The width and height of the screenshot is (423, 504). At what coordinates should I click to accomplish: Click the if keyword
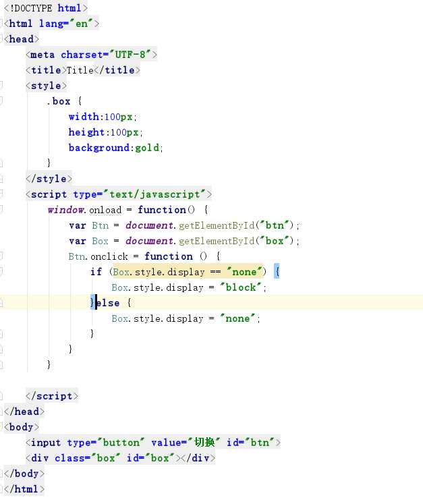point(96,272)
